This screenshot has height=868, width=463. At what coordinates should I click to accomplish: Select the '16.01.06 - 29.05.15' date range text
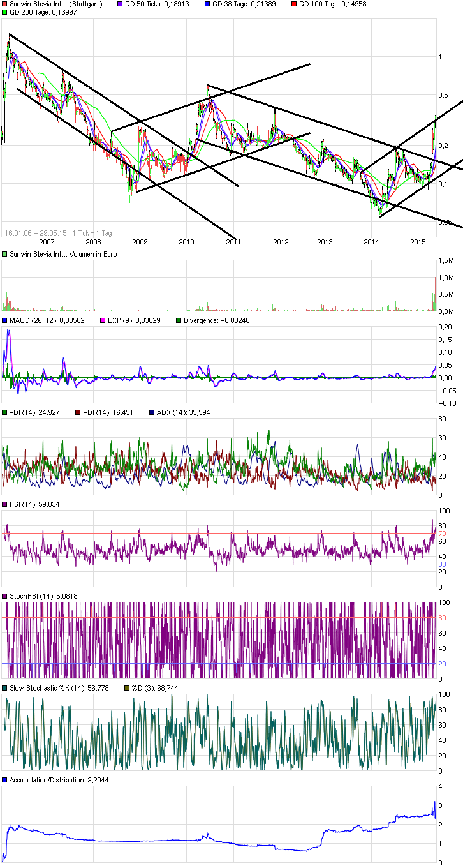[36, 232]
